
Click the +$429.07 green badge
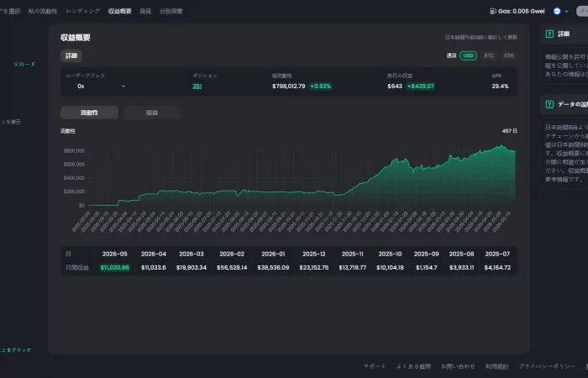(421, 87)
